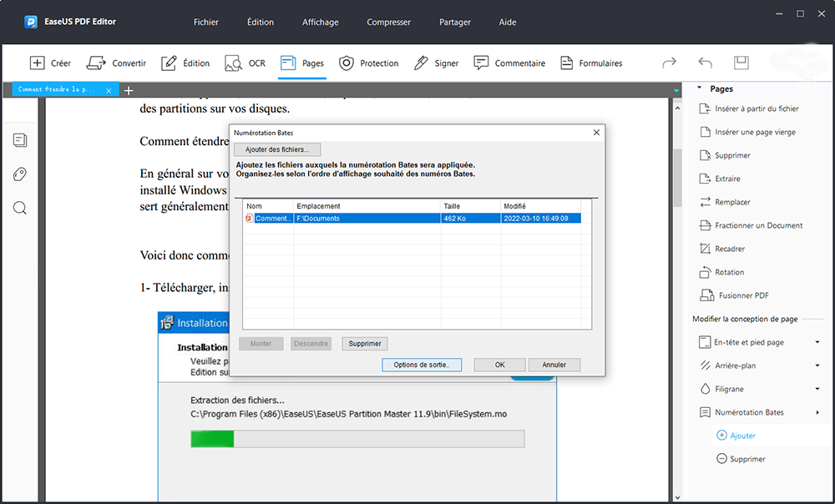The height and width of the screenshot is (504, 835).
Task: Select the Pages toolbar tab
Action: coord(302,63)
